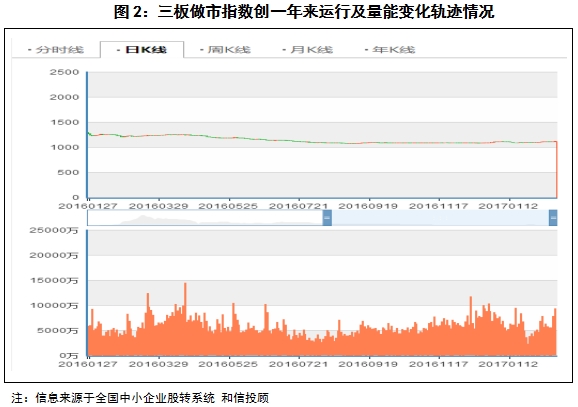Image resolution: width=578 pixels, height=407 pixels.
Task: Click the 20160127 label under price chart
Action: point(88,206)
